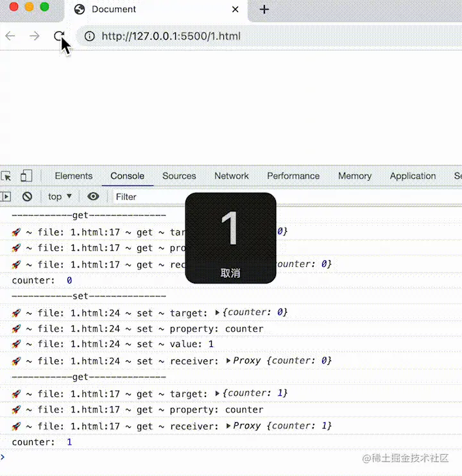Toggle the device toolbar icon

[26, 176]
